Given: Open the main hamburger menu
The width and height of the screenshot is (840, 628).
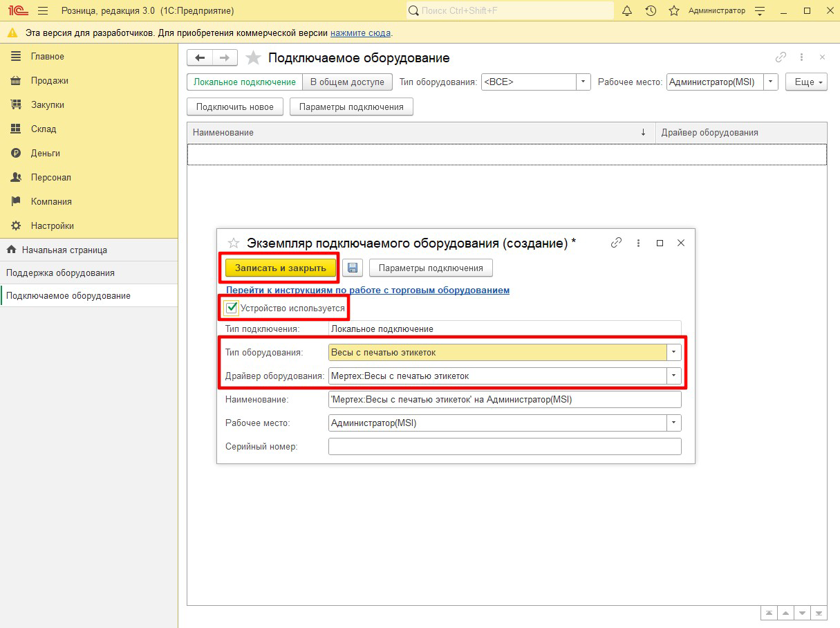Looking at the screenshot, I should tap(43, 10).
